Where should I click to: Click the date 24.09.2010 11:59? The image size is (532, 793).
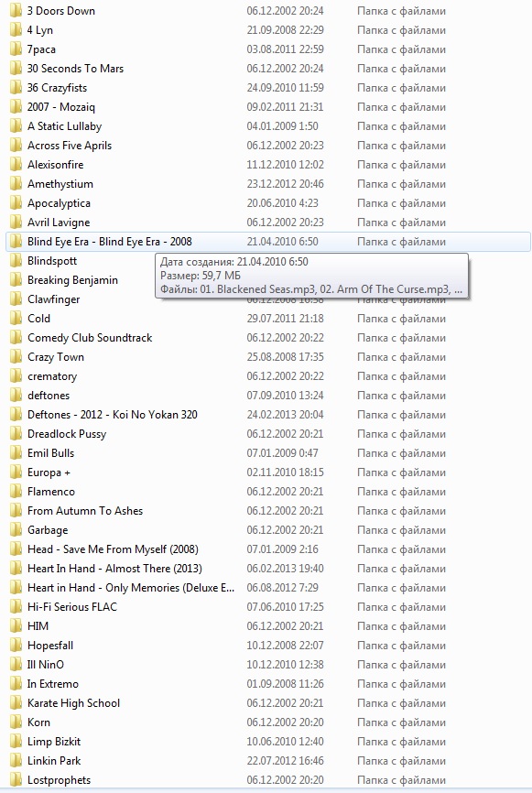(x=285, y=88)
